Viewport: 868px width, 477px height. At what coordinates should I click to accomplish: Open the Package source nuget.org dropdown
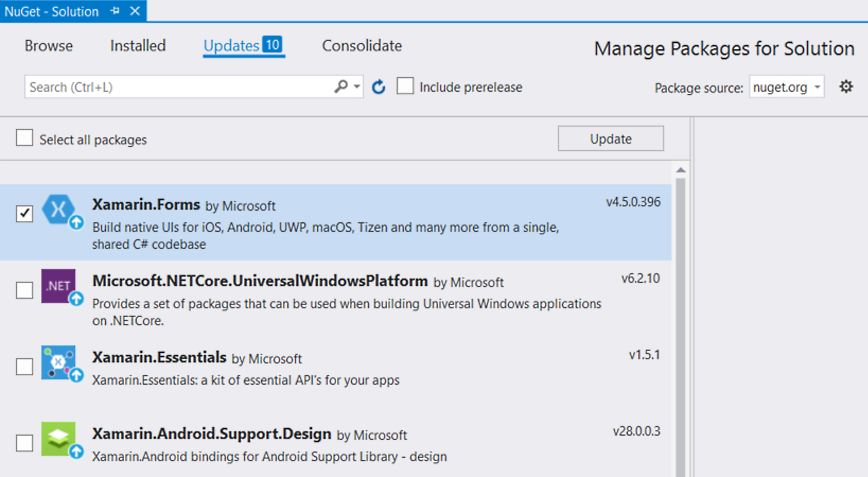(787, 86)
